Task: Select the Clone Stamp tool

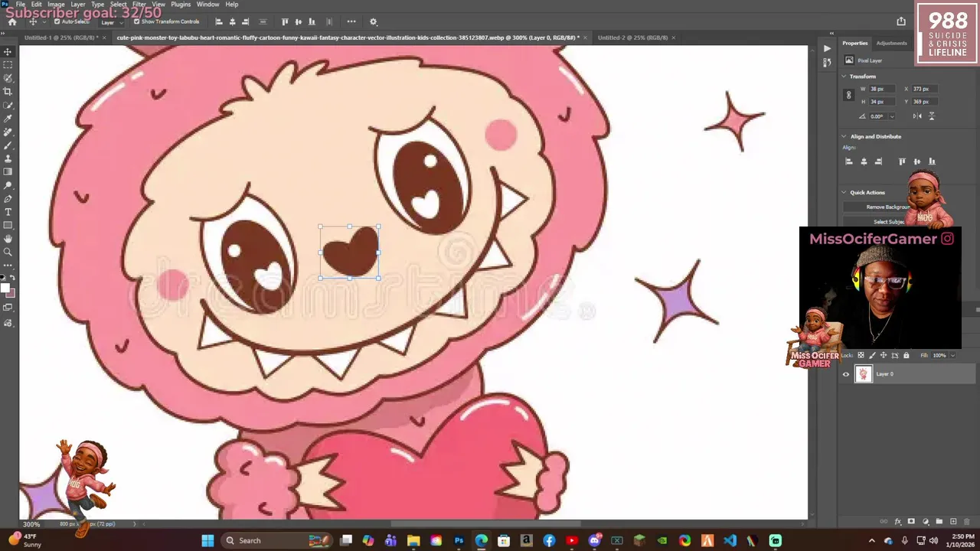Action: pos(8,158)
